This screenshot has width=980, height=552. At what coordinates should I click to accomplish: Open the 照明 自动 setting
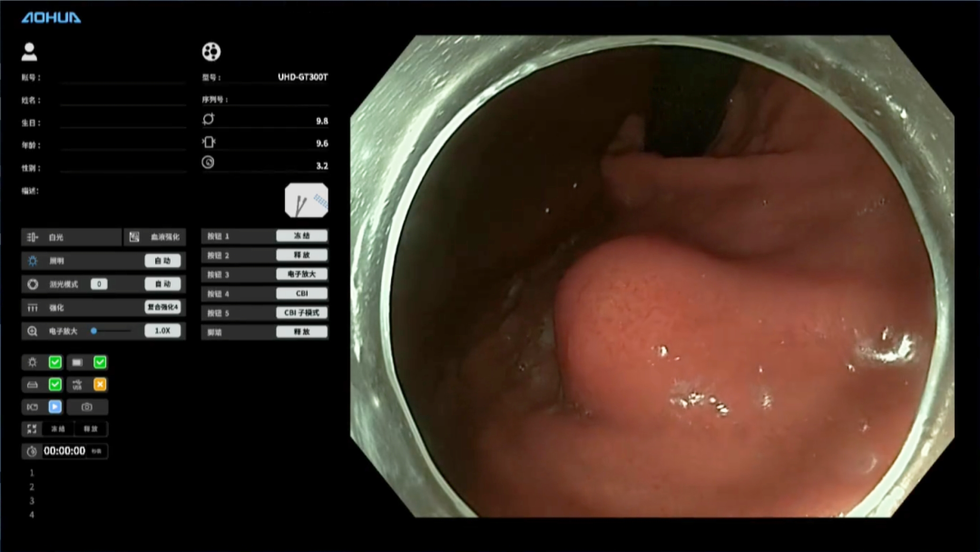click(162, 261)
